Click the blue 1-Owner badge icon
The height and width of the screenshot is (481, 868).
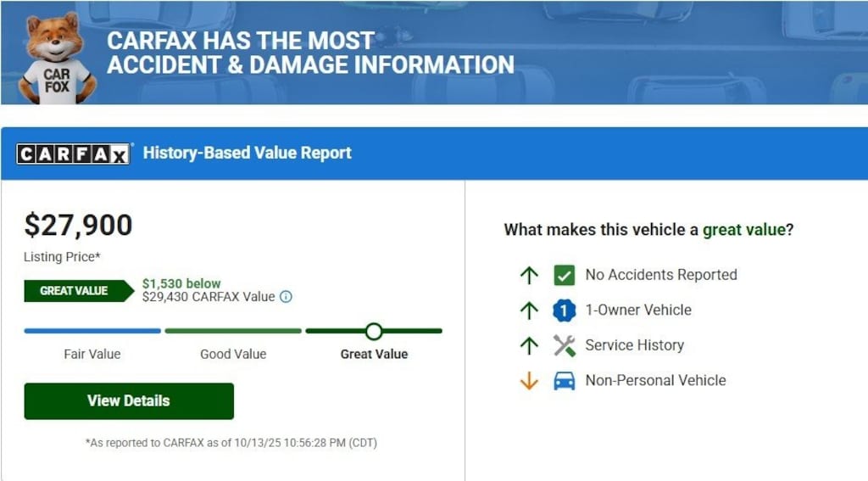(x=564, y=310)
